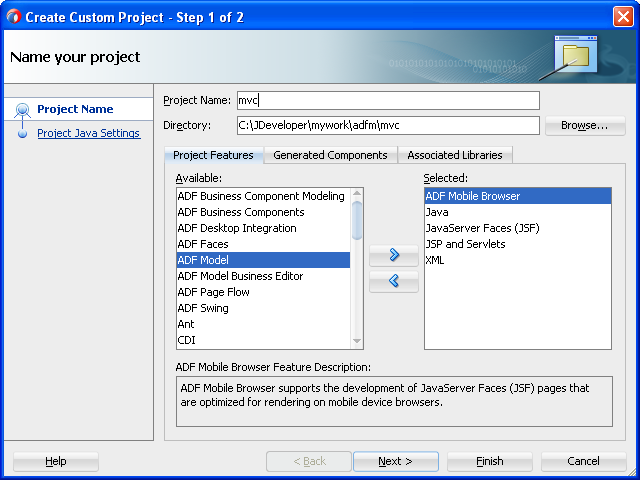This screenshot has width=640, height=480.
Task: Open the Generated Components tab
Action: tap(330, 155)
